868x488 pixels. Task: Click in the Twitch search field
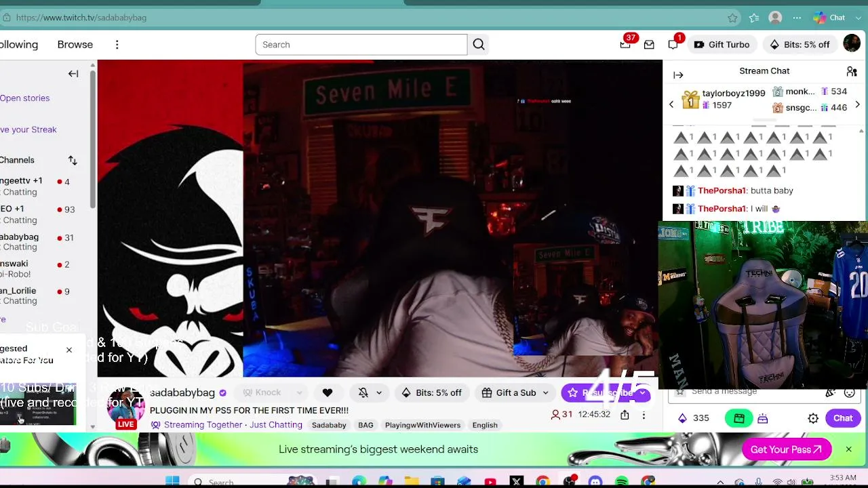pos(361,45)
